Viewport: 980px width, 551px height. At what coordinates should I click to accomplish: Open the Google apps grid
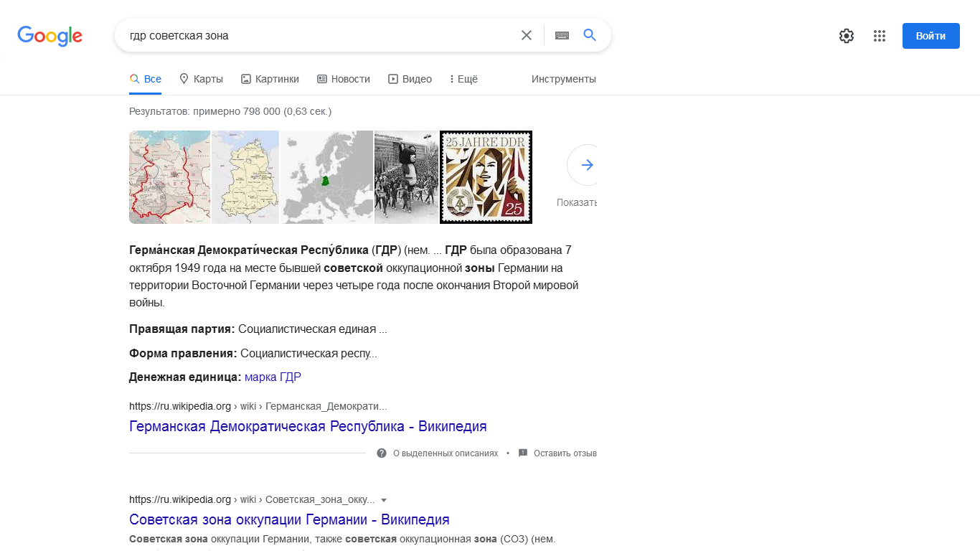[880, 36]
